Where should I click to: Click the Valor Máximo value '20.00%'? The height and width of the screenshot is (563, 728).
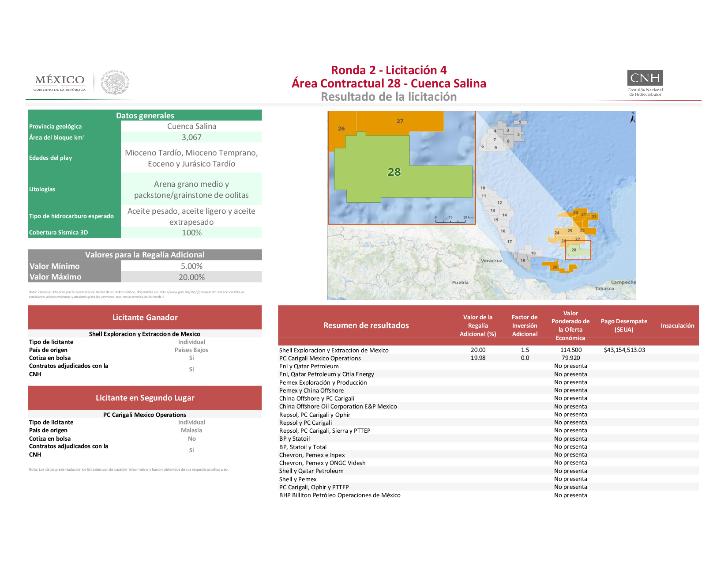point(191,277)
